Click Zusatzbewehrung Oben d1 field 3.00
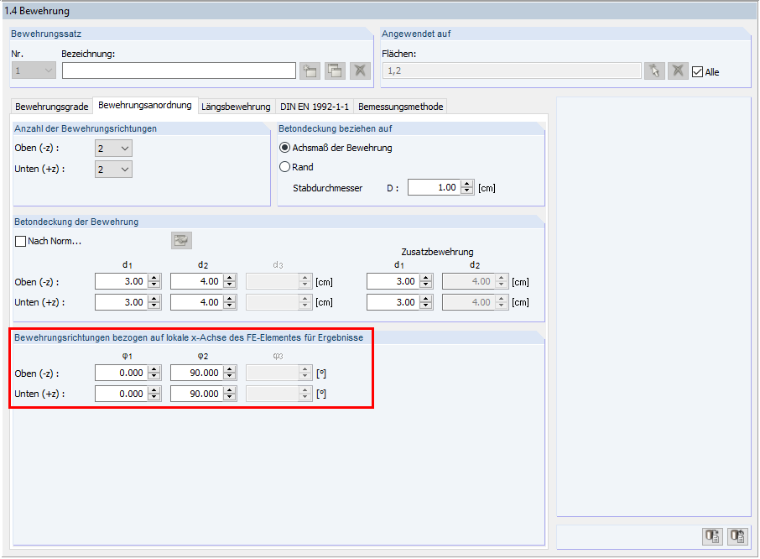Viewport: 760px width, 559px height. tap(393, 282)
